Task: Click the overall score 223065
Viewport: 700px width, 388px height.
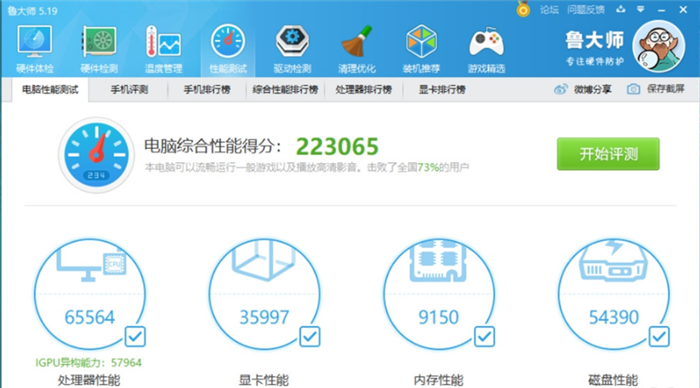Action: pyautogui.click(x=337, y=146)
